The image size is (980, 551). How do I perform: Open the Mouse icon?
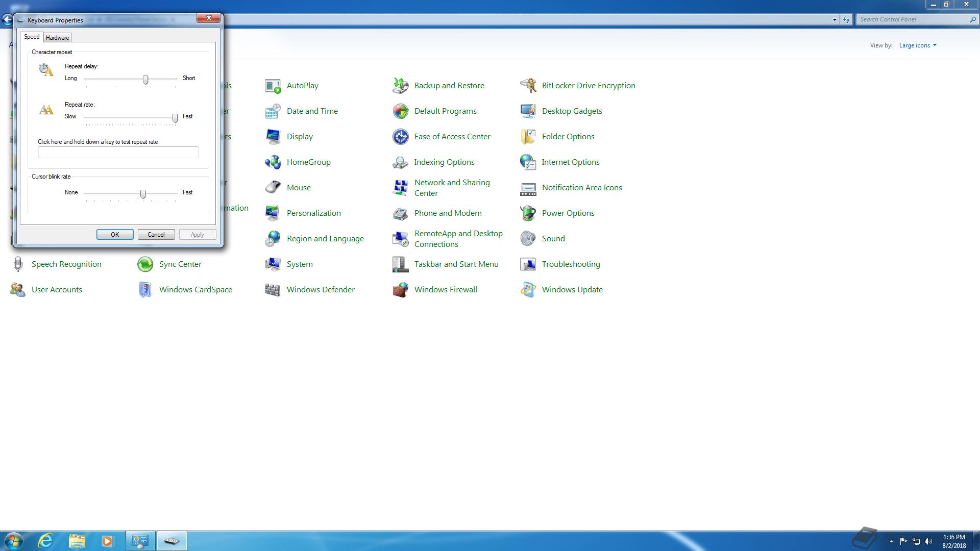coord(273,188)
